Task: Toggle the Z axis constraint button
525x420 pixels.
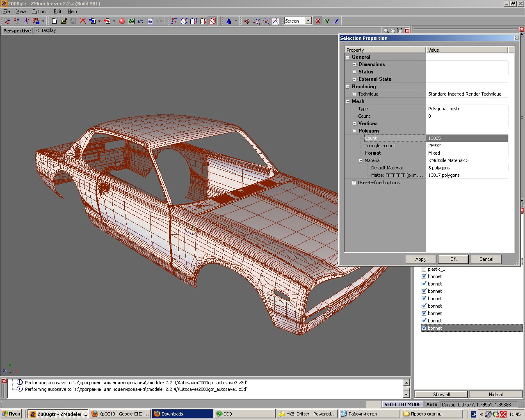Action: [336, 21]
